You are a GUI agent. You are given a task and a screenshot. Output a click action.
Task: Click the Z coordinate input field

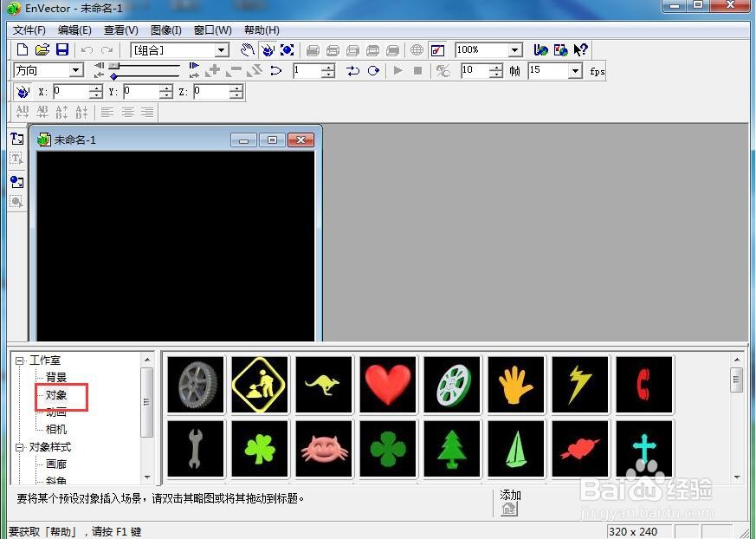point(210,91)
